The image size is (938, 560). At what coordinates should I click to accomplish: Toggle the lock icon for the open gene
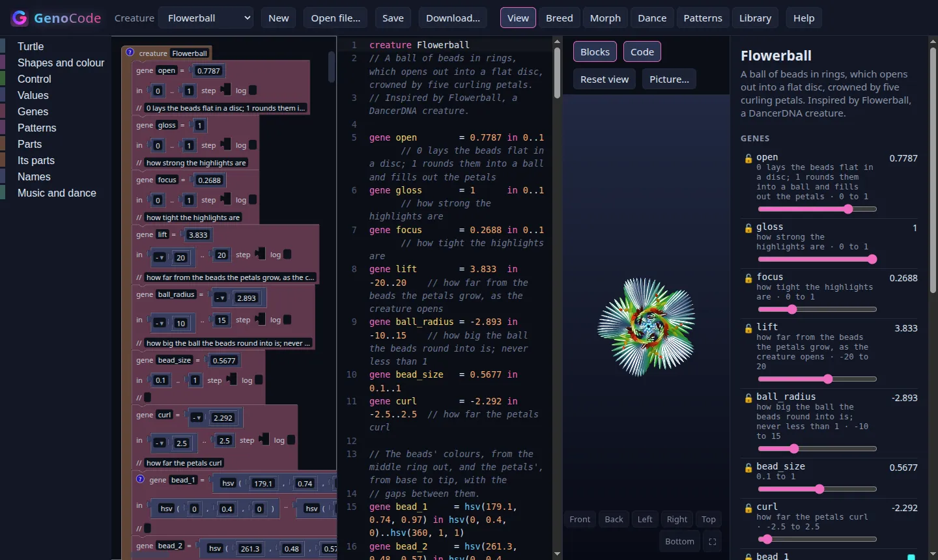[748, 158]
